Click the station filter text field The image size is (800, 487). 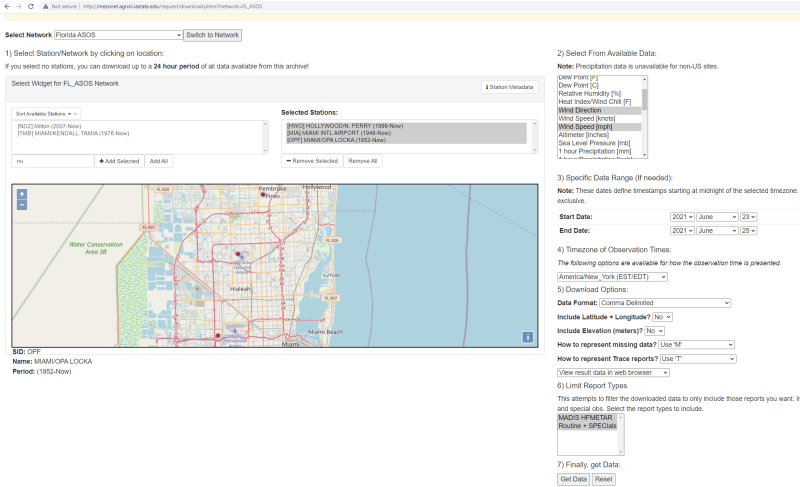tap(53, 161)
